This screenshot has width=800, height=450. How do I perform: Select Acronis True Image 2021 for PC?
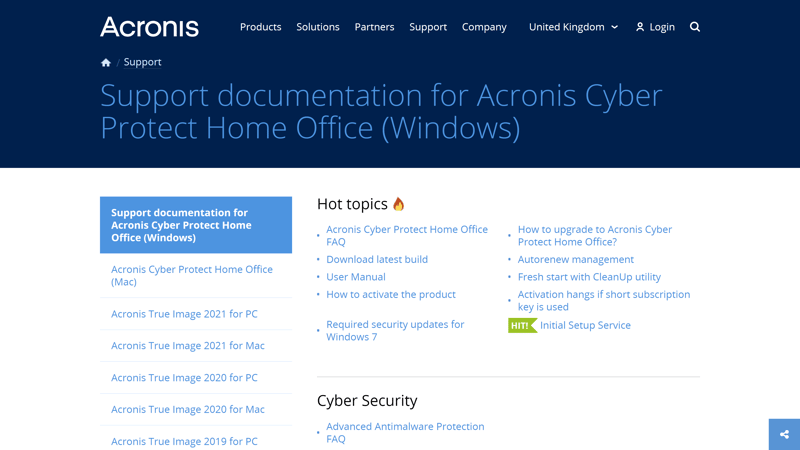click(196, 314)
